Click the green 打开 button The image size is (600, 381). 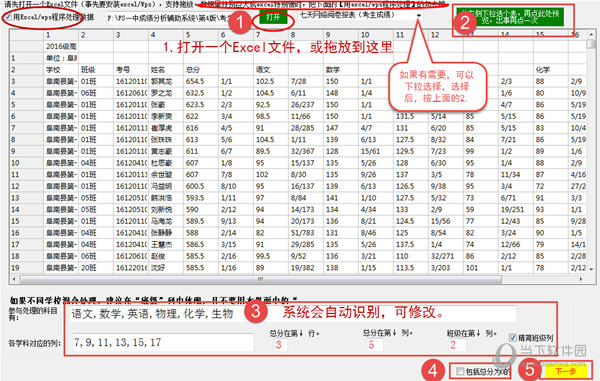273,18
